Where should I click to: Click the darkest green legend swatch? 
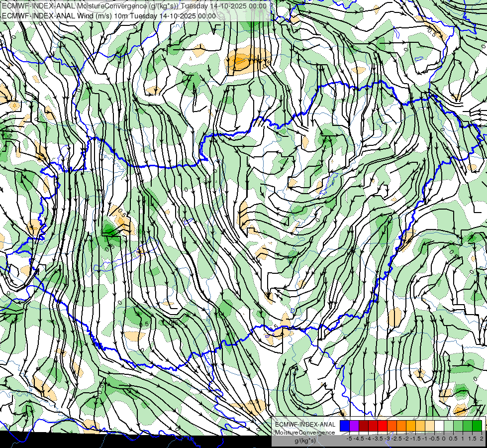[477, 426]
